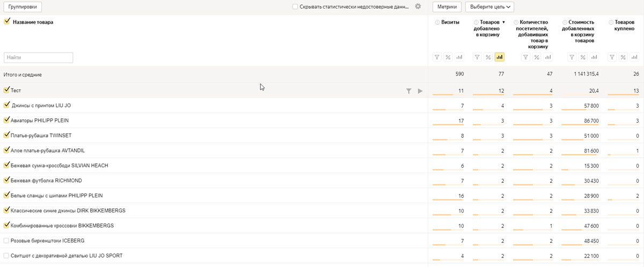Click the filter icon under Визиты column
This screenshot has width=644, height=267.
(x=437, y=57)
